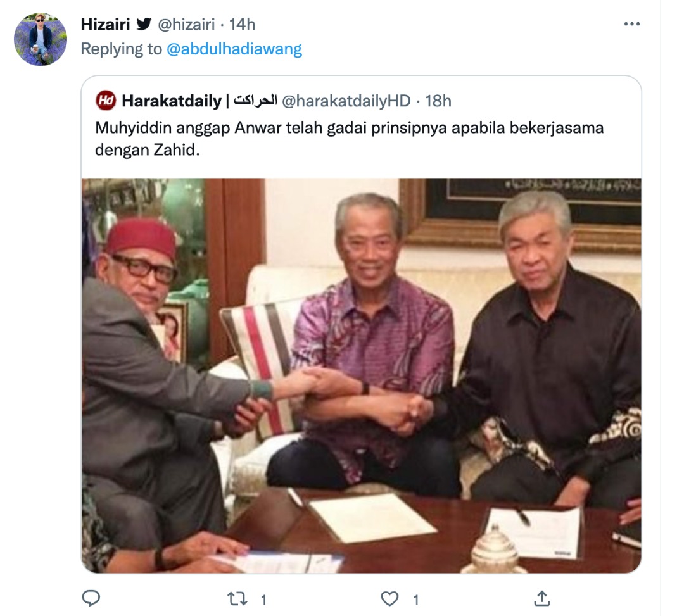Screen dimensions: 684x616
Task: Open the 14h timestamp link
Action: coord(242,25)
